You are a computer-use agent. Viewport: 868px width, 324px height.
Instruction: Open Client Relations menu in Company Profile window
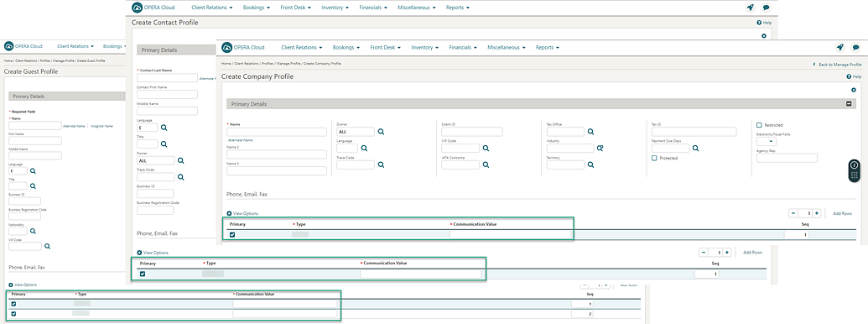[302, 48]
